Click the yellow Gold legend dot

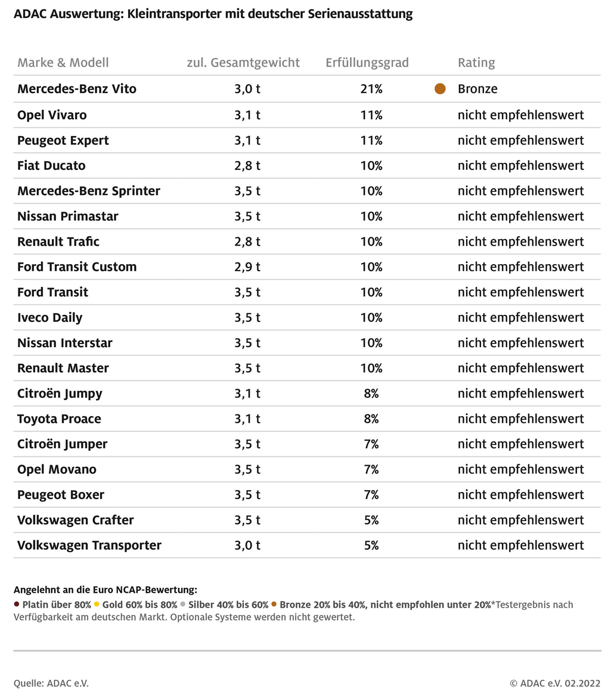pos(97,605)
